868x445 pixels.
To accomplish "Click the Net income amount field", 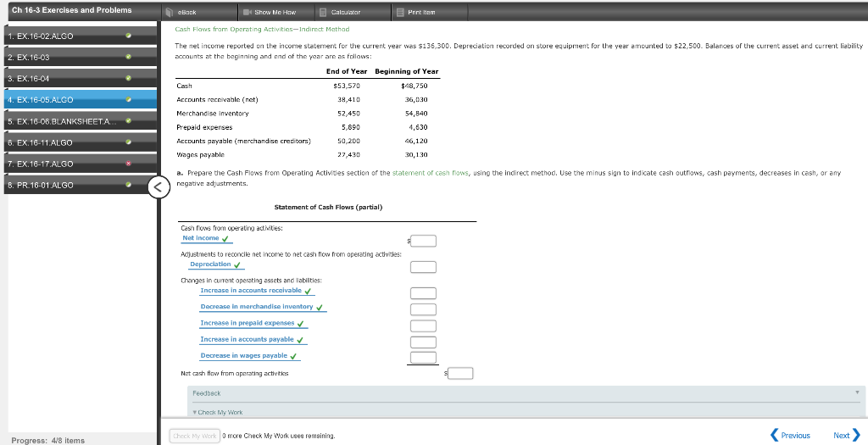I will coord(424,241).
